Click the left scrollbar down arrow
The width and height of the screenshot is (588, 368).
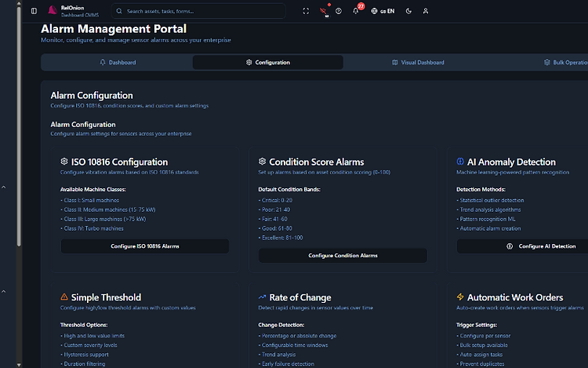(x=19, y=365)
